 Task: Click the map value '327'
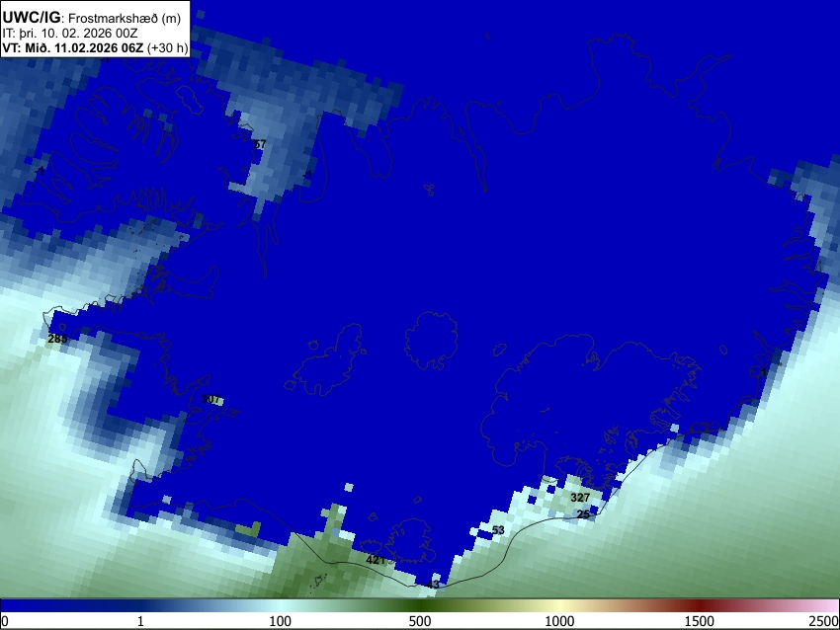click(x=580, y=498)
